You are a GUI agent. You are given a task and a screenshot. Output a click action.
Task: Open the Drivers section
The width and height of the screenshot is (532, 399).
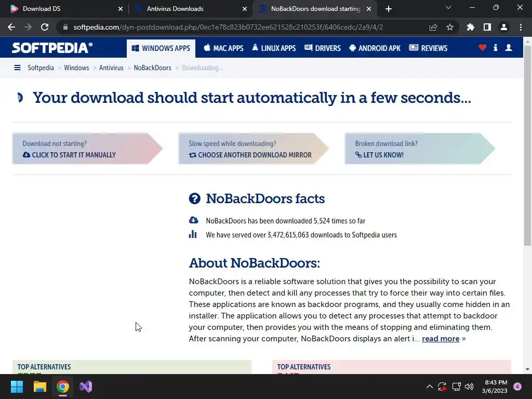(x=323, y=48)
